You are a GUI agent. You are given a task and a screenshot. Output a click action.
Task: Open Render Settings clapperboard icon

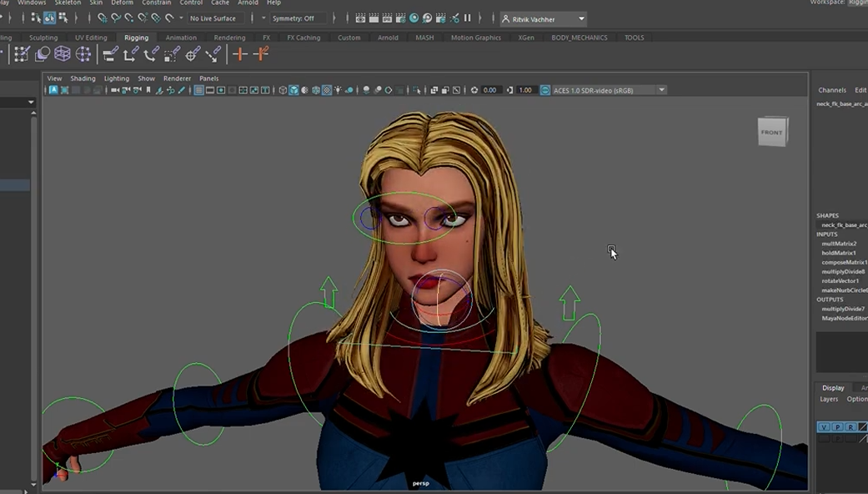[x=400, y=18]
